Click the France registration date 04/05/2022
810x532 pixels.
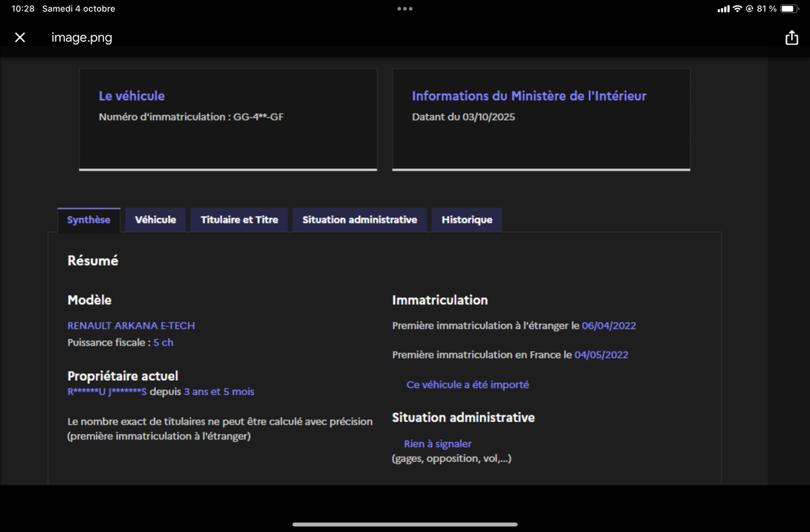[601, 354]
